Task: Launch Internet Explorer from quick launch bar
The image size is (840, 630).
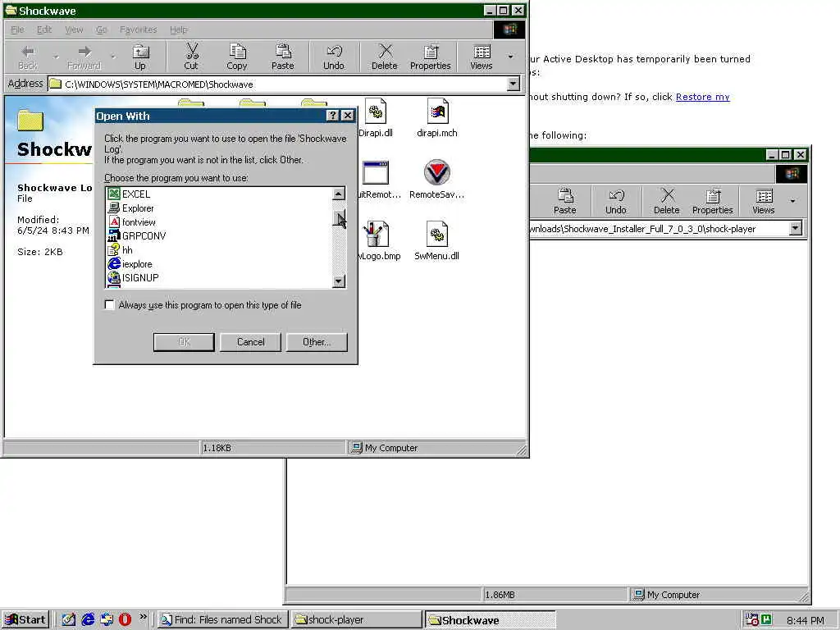Action: pos(88,619)
